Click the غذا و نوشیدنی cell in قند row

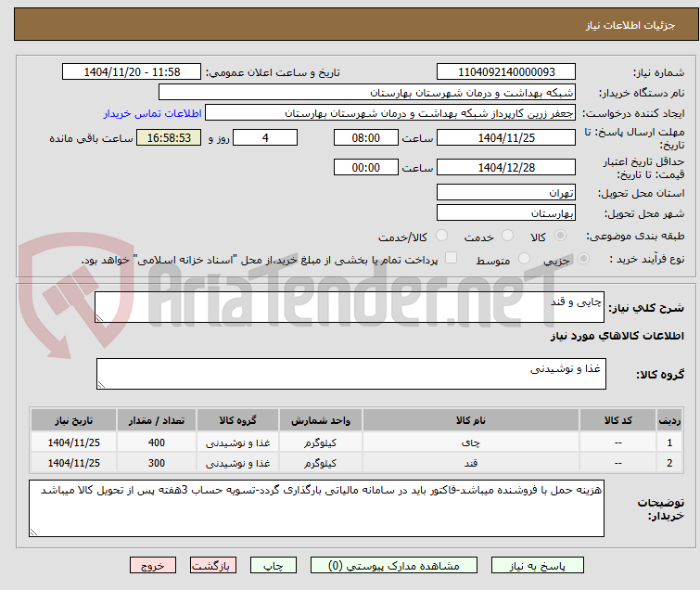237,463
